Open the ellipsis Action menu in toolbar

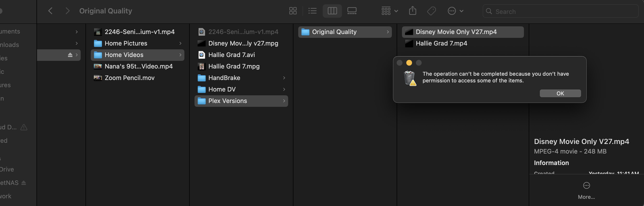point(455,11)
